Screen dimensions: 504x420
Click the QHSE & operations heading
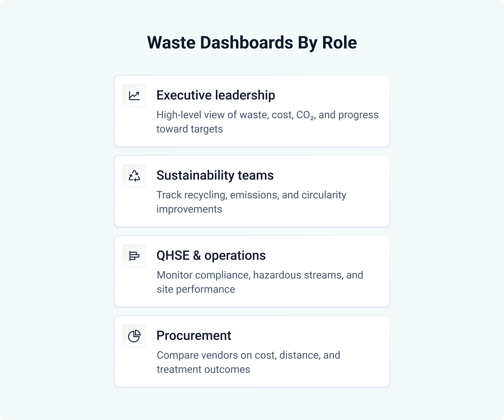[x=211, y=255]
